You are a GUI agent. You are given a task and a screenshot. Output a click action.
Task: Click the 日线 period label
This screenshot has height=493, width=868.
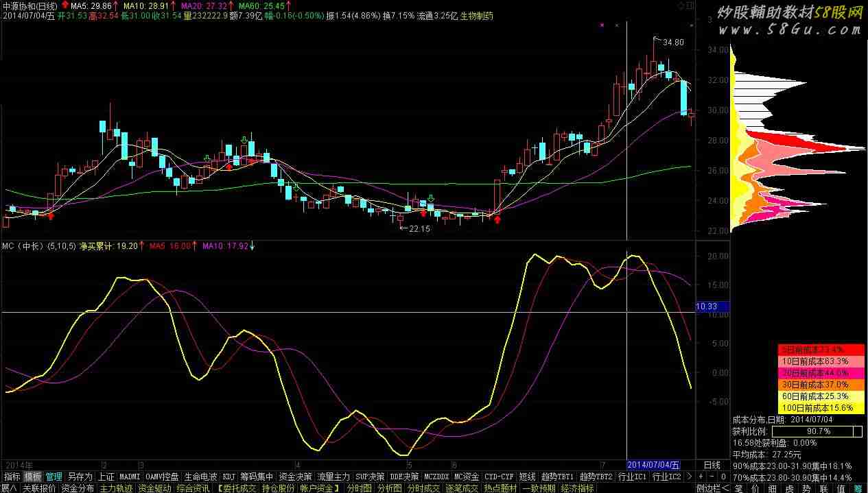[712, 465]
